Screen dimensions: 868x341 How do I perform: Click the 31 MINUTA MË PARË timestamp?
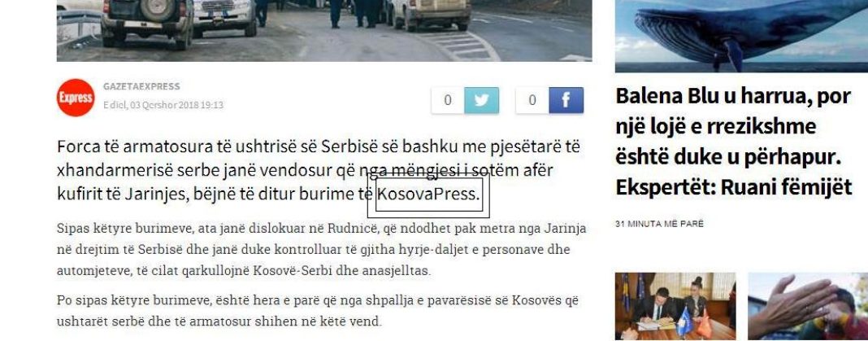tap(659, 224)
